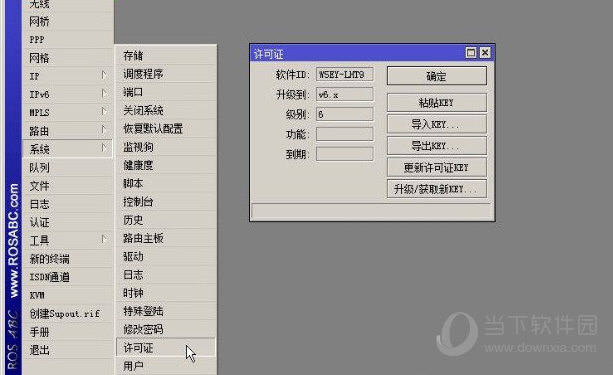Select 时钟 submenu item
613x375 pixels.
(166, 293)
